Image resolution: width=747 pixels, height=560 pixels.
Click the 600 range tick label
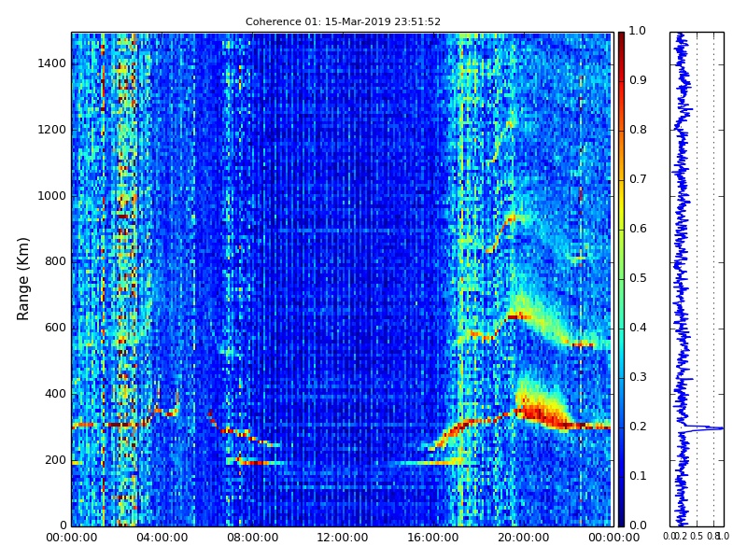coord(56,328)
